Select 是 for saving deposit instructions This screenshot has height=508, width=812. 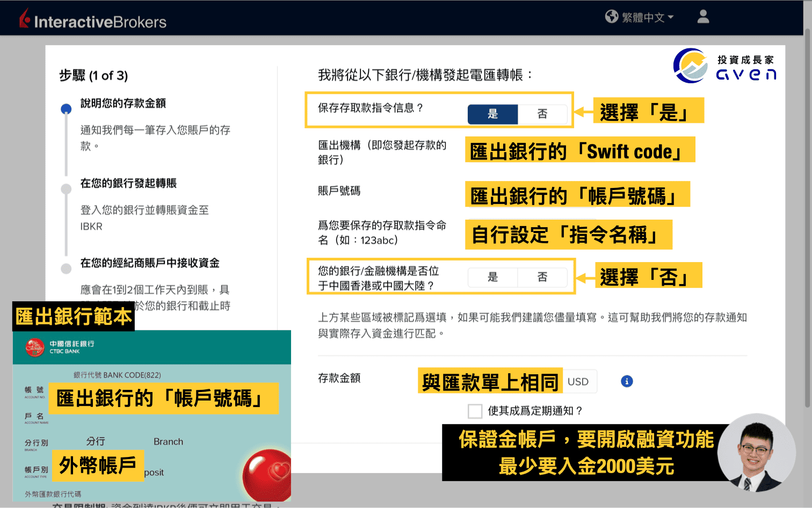coord(492,114)
